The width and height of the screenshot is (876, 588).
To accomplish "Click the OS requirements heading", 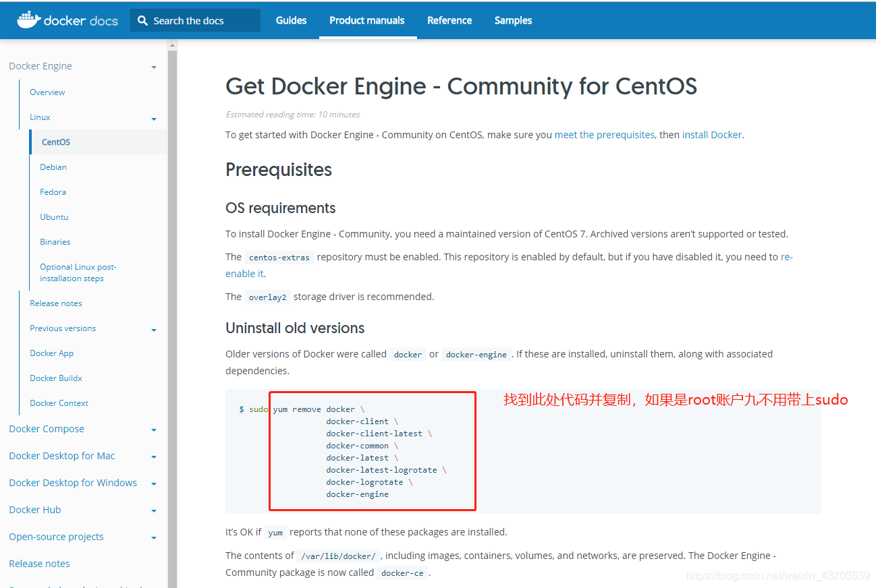I will [281, 208].
